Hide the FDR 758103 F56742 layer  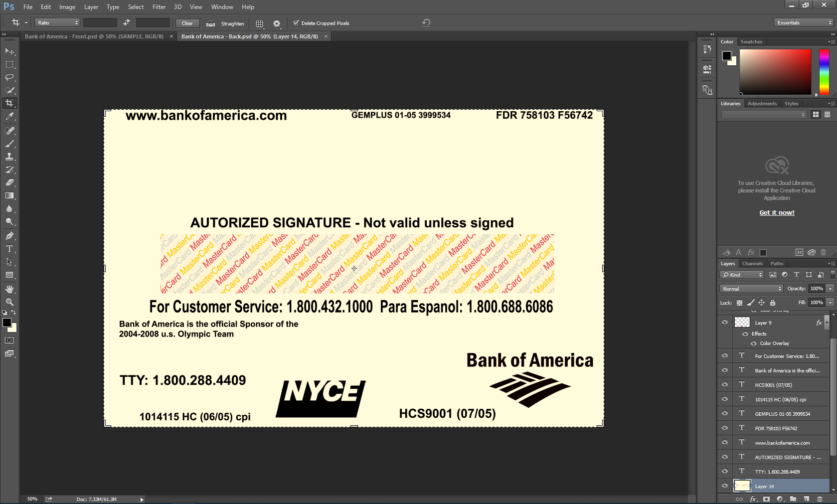coord(725,428)
